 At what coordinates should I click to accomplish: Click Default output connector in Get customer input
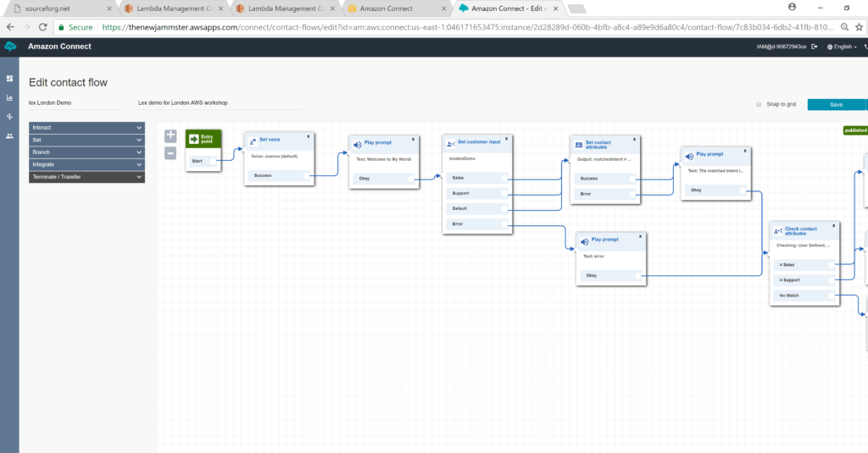(x=504, y=208)
